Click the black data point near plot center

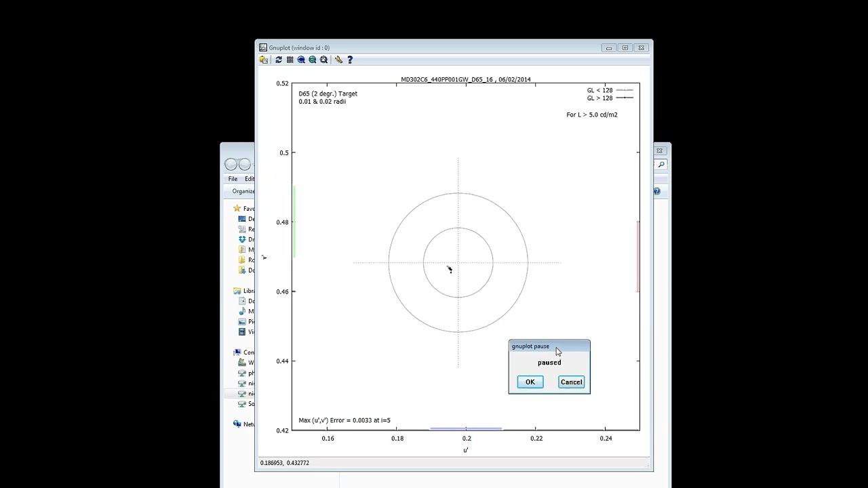pos(450,269)
